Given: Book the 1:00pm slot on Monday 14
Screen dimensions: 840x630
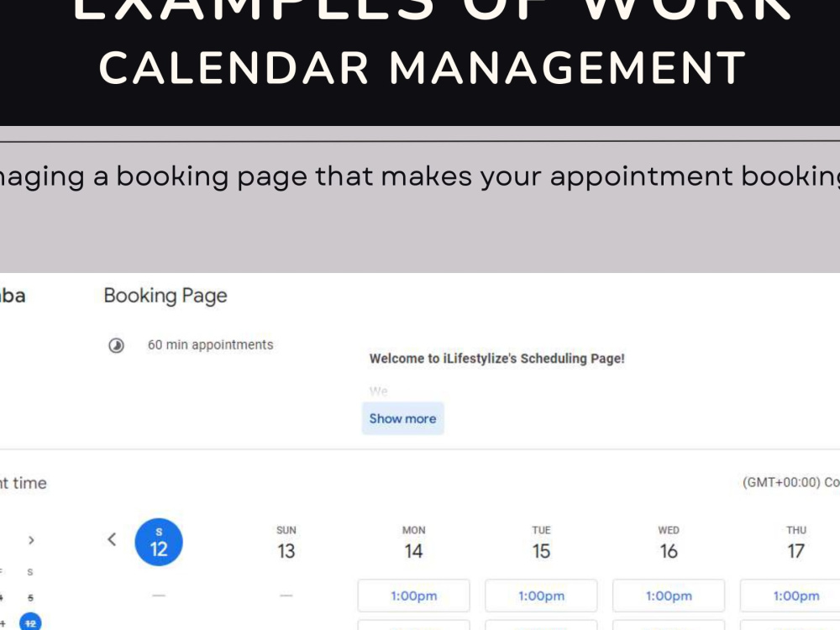Looking at the screenshot, I should (413, 596).
